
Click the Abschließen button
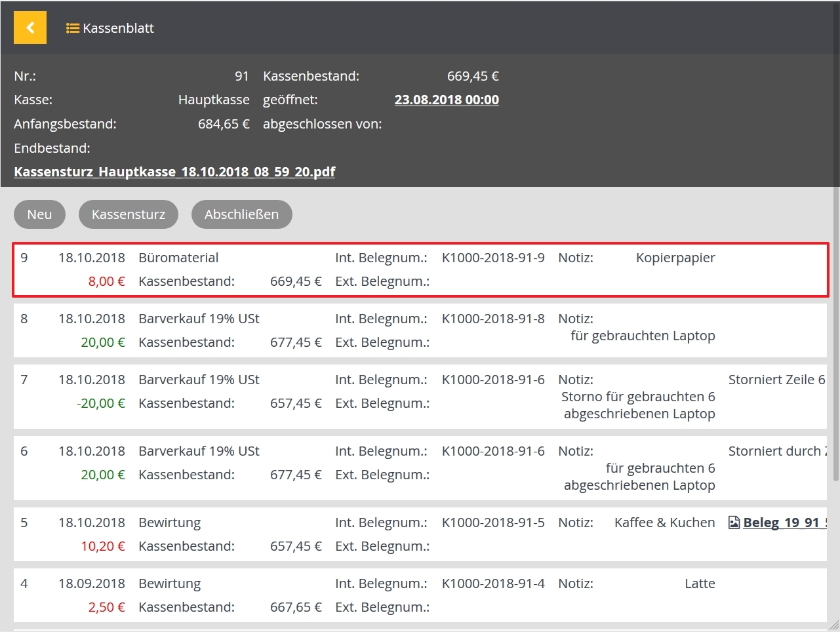tap(241, 214)
